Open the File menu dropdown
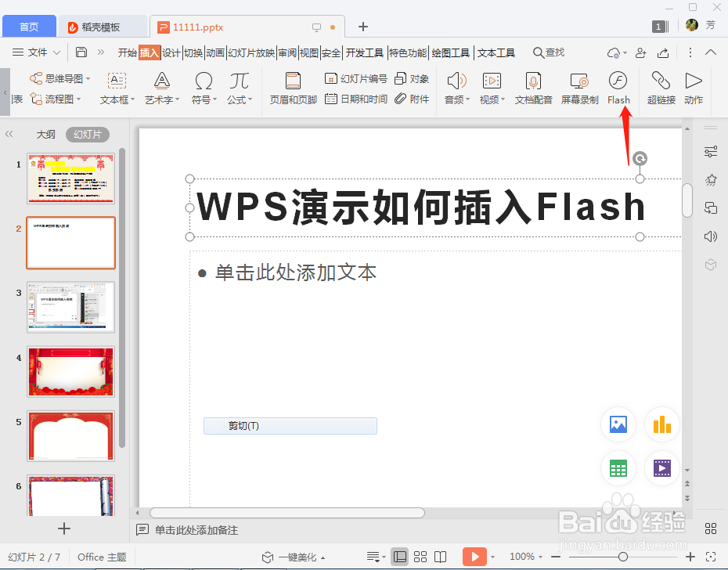 [37, 52]
